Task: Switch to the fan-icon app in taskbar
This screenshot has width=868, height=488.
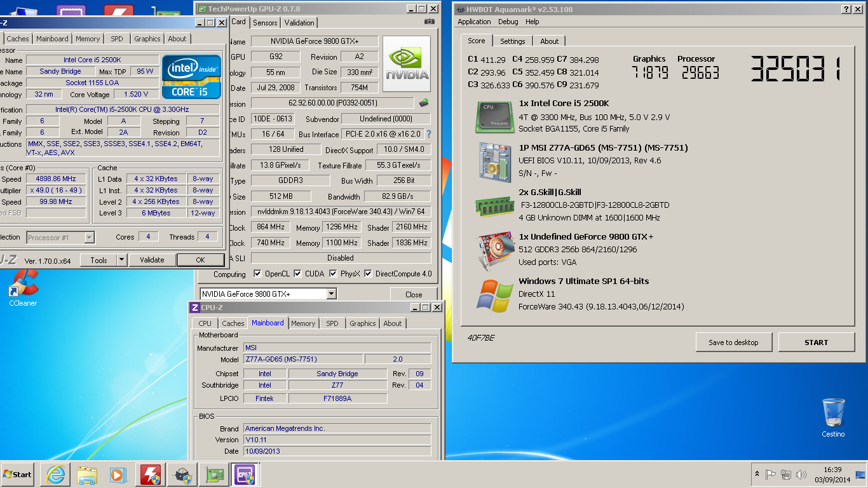Action: pos(182,475)
